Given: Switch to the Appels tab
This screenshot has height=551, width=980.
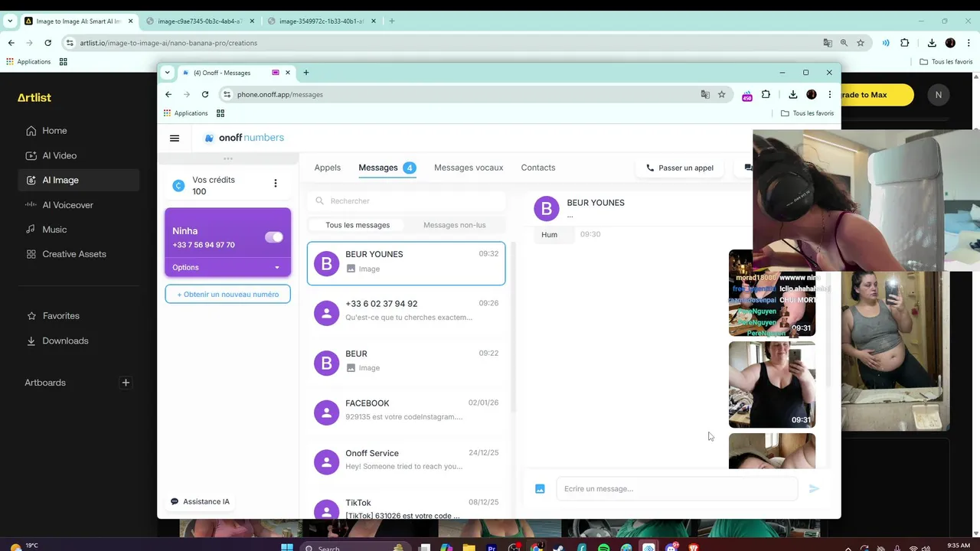Looking at the screenshot, I should [x=327, y=168].
